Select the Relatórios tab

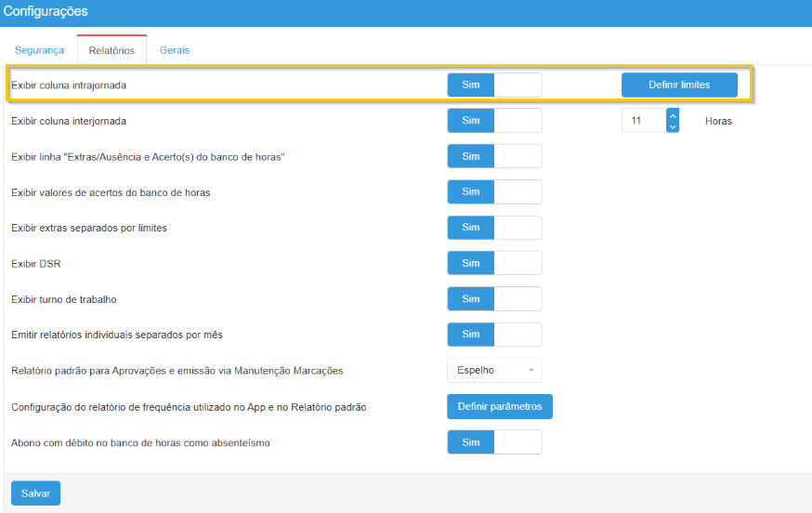(x=111, y=50)
